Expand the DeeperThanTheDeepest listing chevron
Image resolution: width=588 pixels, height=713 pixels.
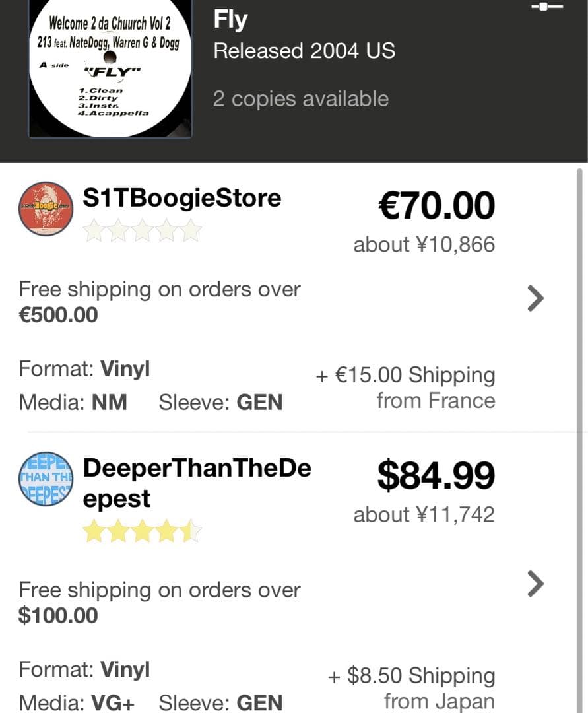pyautogui.click(x=536, y=584)
